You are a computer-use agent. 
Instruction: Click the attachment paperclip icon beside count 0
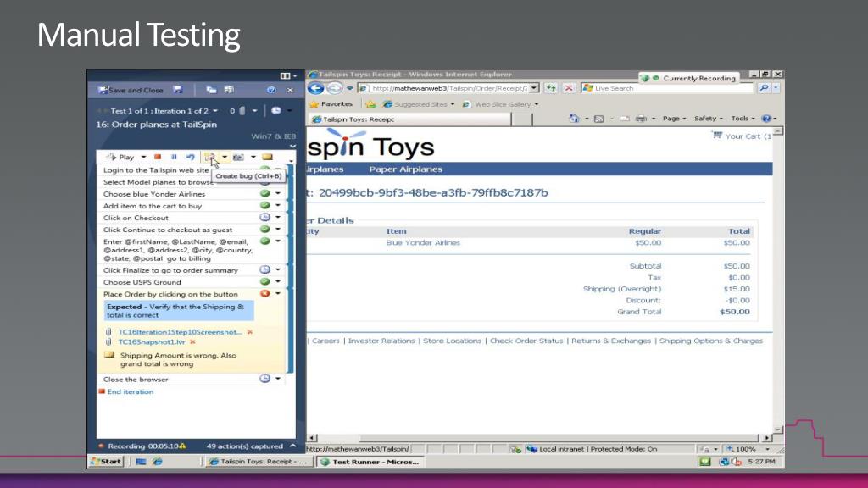[242, 111]
